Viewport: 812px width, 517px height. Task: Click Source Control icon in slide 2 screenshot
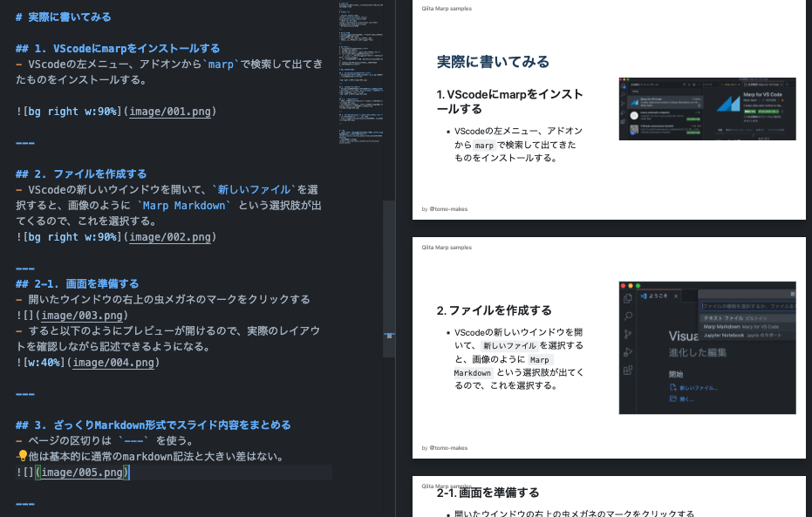click(x=628, y=334)
